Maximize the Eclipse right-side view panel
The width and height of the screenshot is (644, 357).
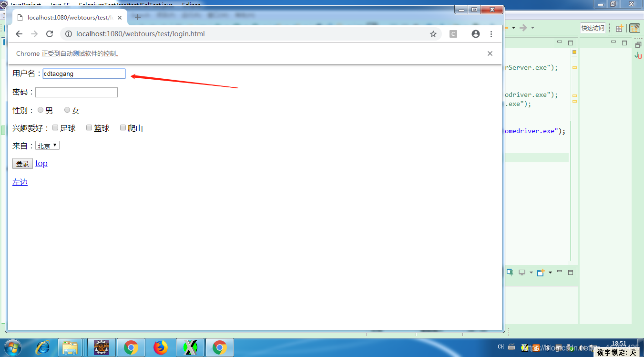(x=624, y=42)
